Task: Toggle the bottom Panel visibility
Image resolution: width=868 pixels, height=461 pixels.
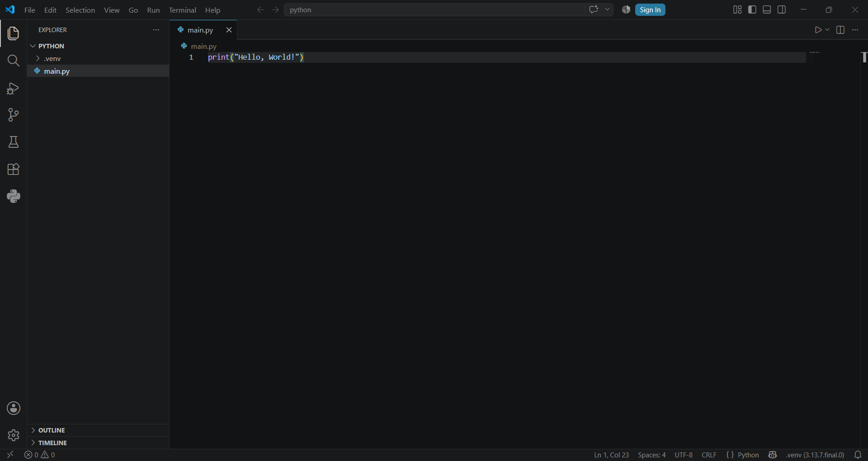Action: 767,9
